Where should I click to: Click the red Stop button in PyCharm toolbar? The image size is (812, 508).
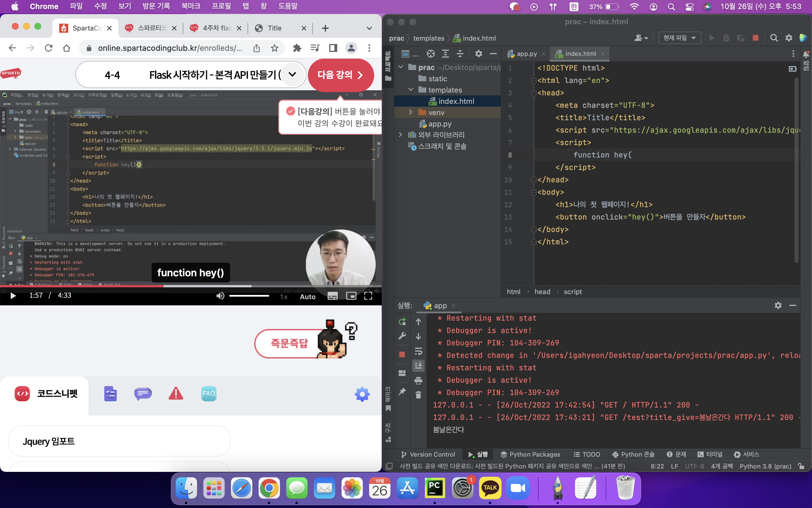tap(756, 38)
